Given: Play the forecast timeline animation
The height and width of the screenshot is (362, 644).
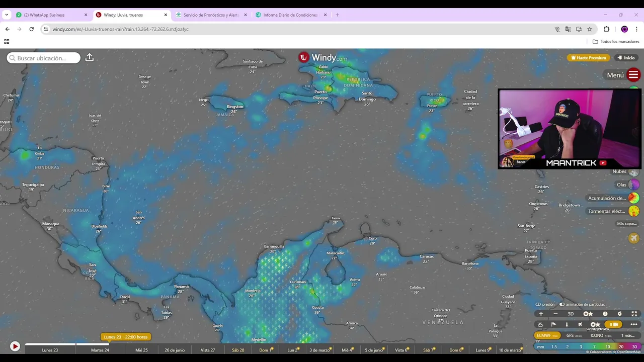Looking at the screenshot, I should [15, 346].
